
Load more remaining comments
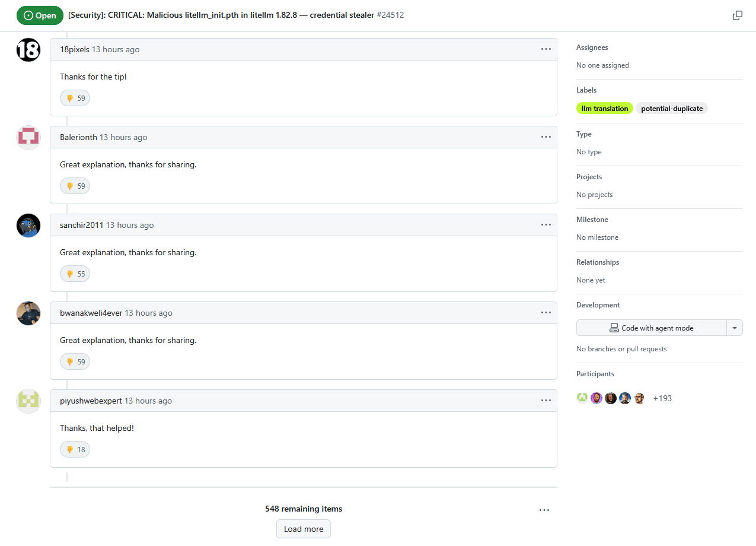[304, 529]
